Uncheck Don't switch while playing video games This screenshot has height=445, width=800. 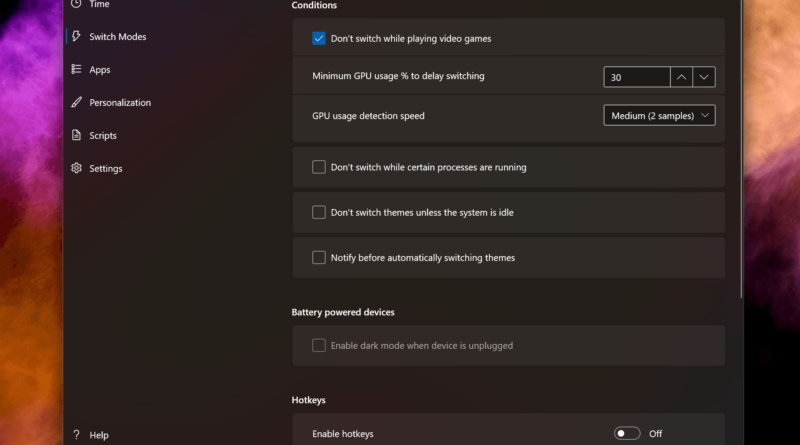tap(319, 38)
